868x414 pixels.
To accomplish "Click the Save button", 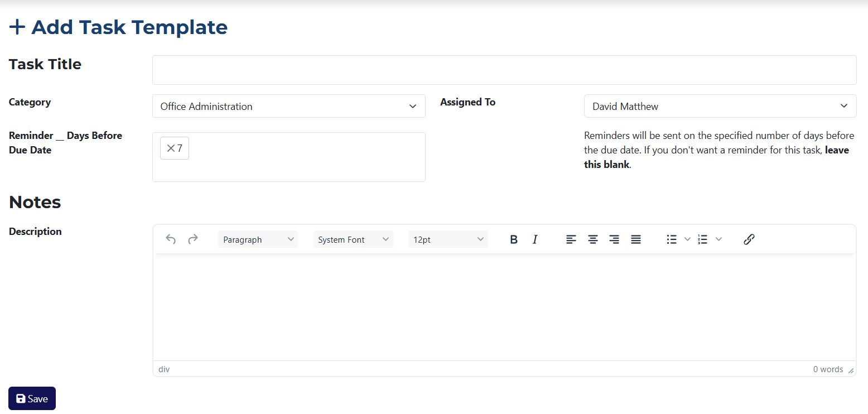I will pyautogui.click(x=32, y=398).
